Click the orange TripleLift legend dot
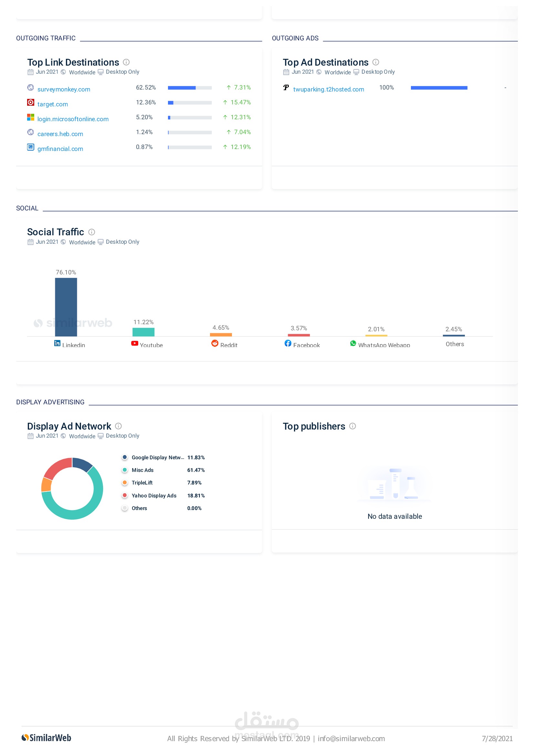This screenshot has height=756, width=534. click(125, 482)
